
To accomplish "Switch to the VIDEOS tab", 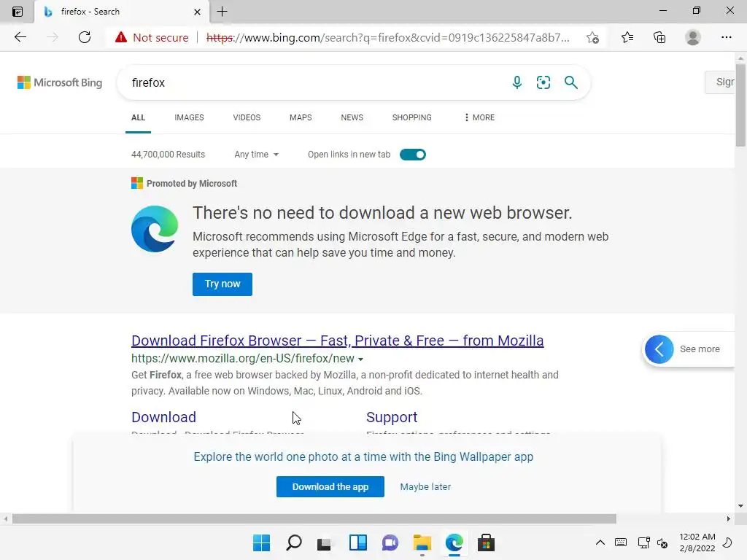I will (x=247, y=117).
